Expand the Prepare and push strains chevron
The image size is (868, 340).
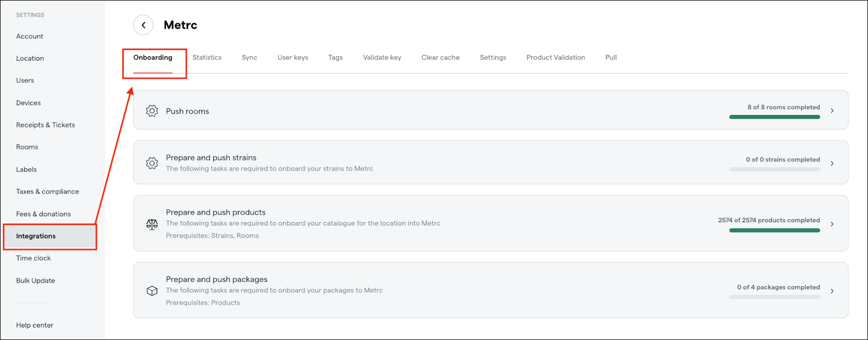(x=832, y=163)
